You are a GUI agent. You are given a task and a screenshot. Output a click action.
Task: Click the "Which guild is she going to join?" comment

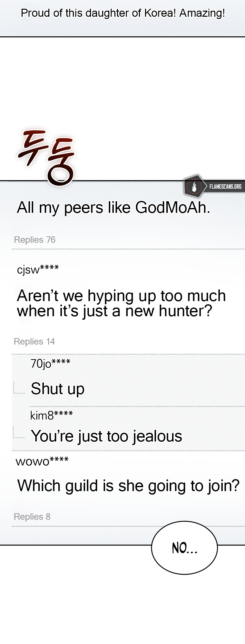(128, 486)
